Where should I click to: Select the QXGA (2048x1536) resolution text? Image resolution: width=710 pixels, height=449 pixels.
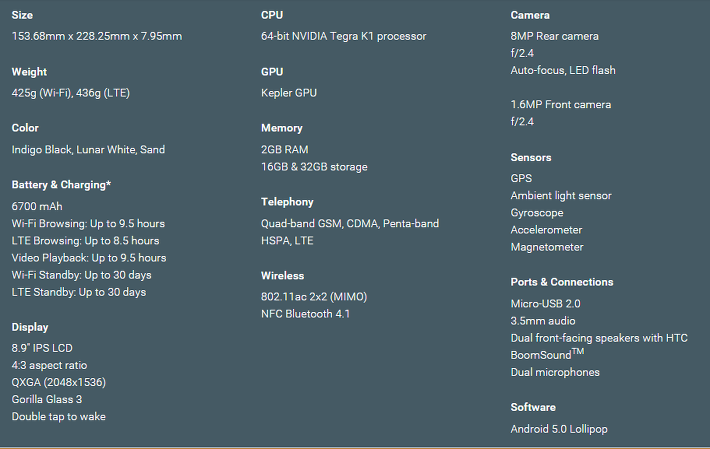point(59,382)
